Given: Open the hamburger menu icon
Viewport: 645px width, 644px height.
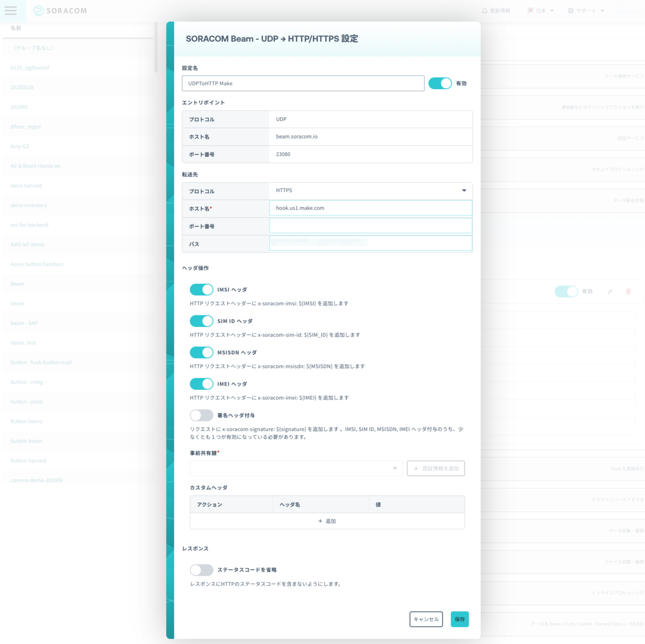Looking at the screenshot, I should [11, 11].
